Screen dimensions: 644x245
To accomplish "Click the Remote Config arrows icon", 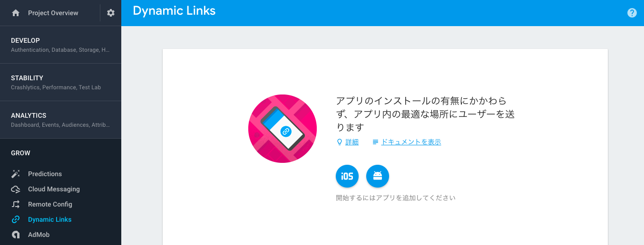I will (16, 204).
